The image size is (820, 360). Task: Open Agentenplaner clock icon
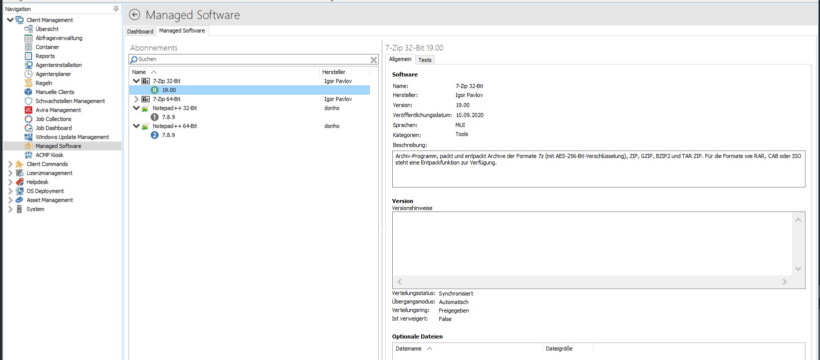29,74
